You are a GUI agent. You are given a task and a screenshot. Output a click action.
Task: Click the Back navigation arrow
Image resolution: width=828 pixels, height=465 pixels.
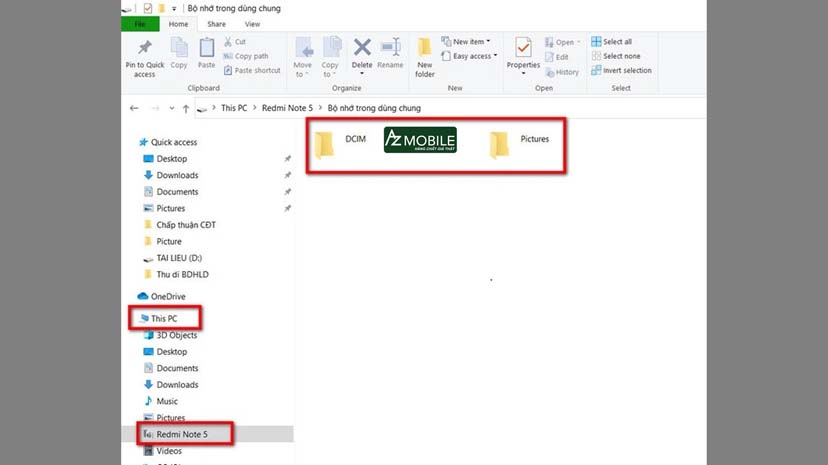click(134, 107)
